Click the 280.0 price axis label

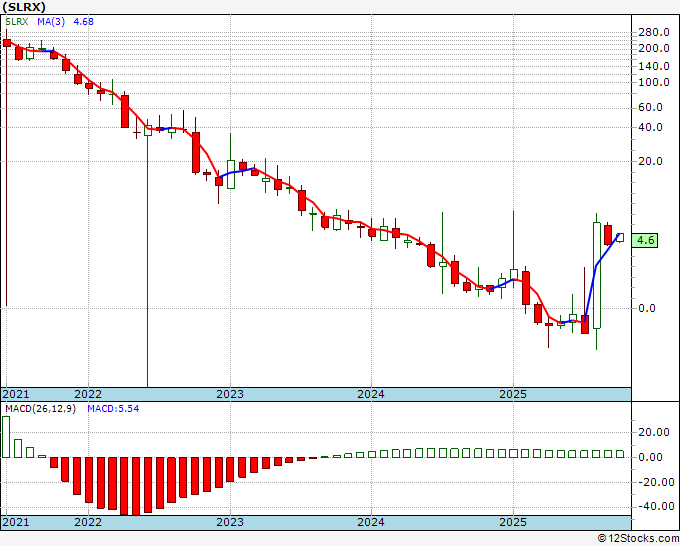[x=654, y=33]
